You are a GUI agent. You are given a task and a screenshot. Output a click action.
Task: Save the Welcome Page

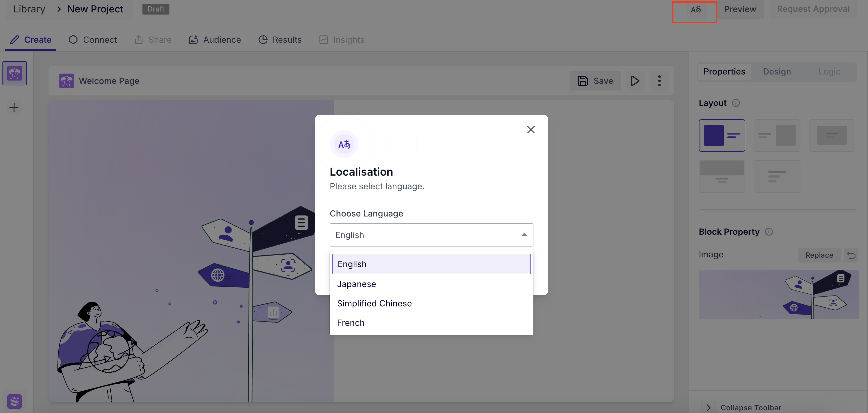(595, 81)
